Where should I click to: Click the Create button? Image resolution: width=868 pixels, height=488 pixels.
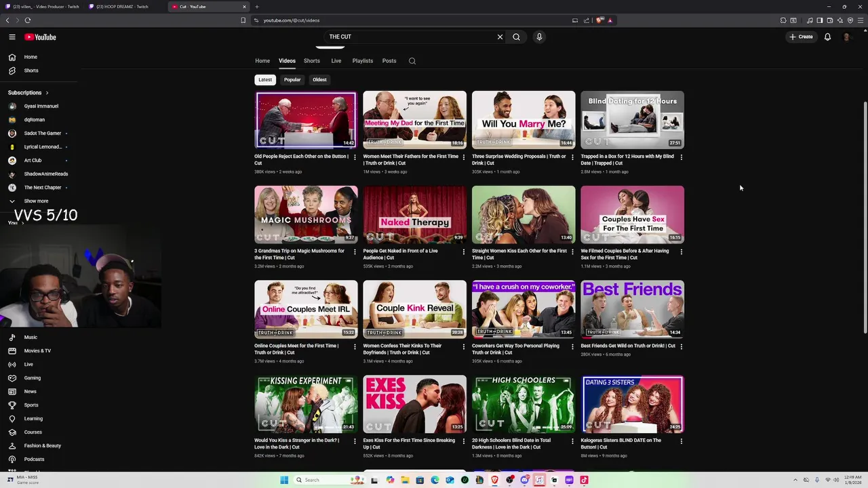click(801, 37)
